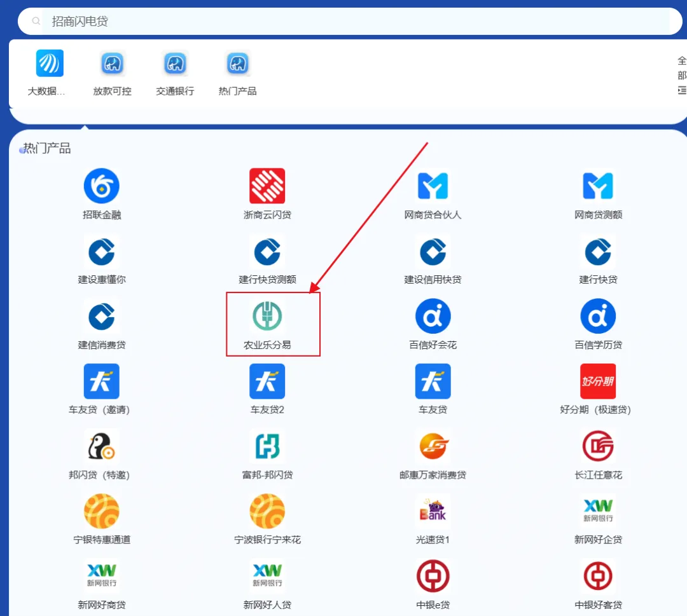The height and width of the screenshot is (616, 687).
Task: Select the 放款可控 category icon
Action: pos(112,64)
